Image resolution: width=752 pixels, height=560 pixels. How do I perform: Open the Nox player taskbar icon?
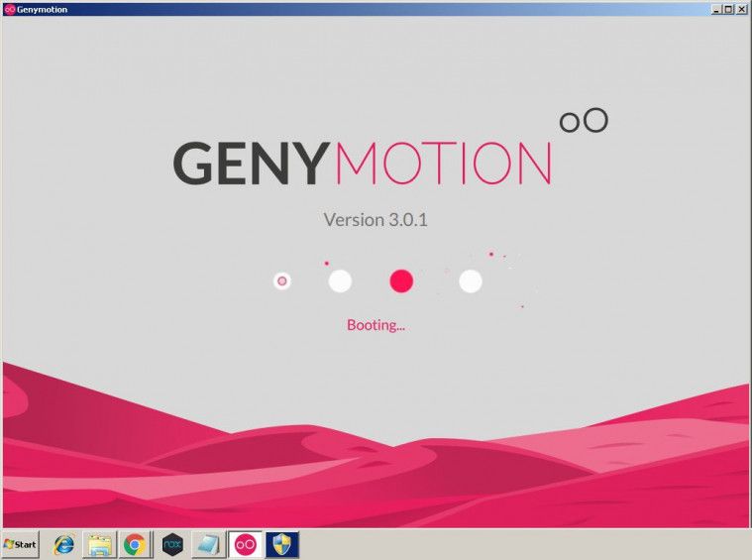(172, 545)
